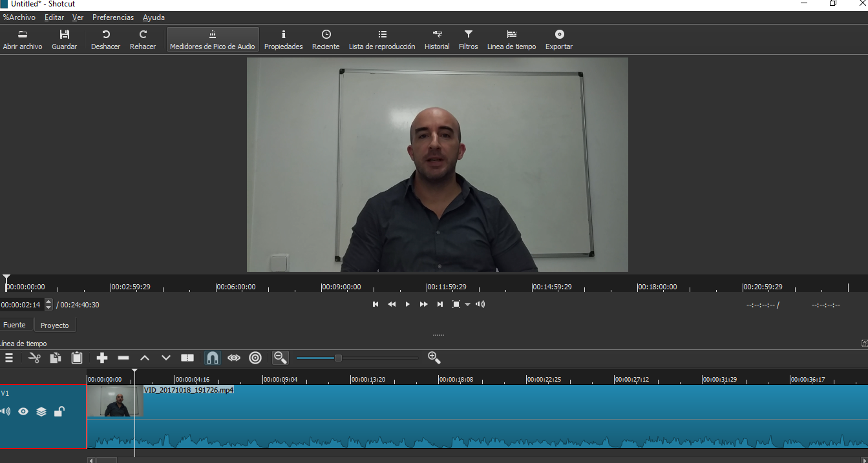This screenshot has width=868, height=463.
Task: Open the Historial panel
Action: tap(437, 39)
